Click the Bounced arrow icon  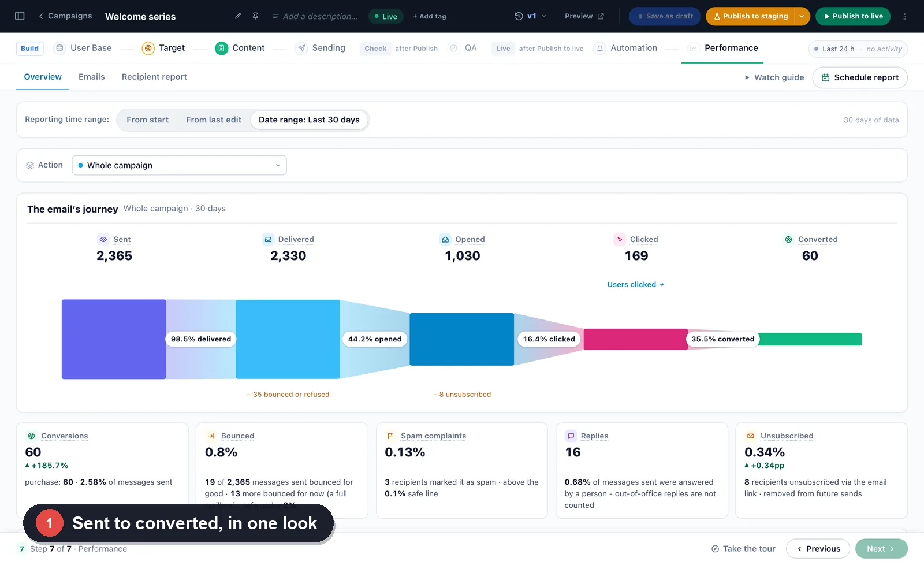tap(211, 436)
